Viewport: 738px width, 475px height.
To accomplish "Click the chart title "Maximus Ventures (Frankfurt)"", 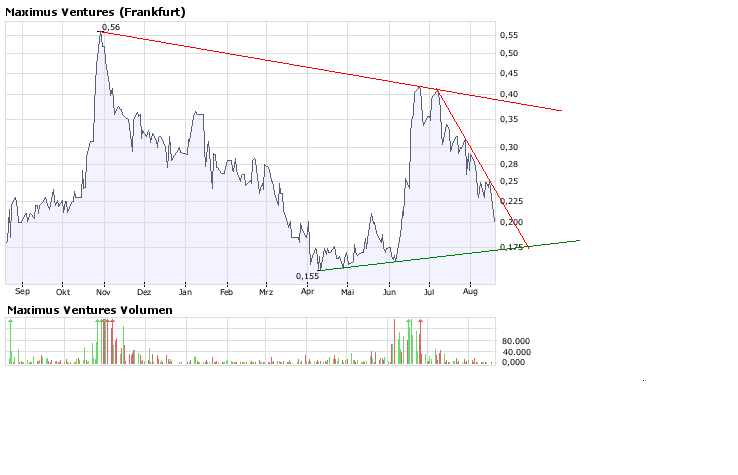I will pyautogui.click(x=95, y=12).
